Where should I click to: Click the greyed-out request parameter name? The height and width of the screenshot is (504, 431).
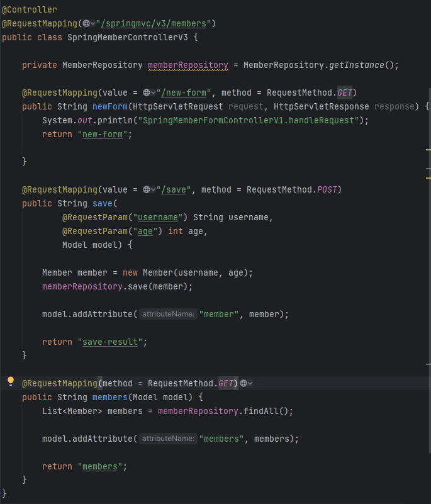coord(246,107)
